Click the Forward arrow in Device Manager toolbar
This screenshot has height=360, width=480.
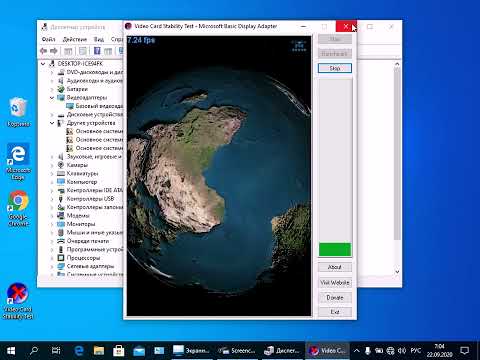(54, 51)
